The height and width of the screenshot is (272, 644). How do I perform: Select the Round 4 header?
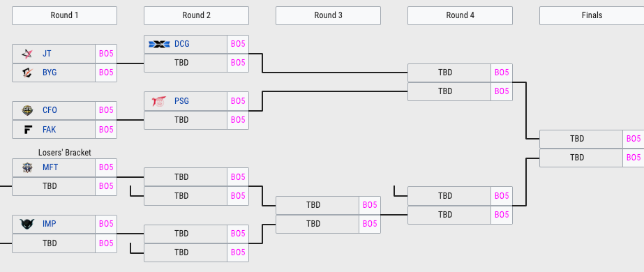(460, 15)
